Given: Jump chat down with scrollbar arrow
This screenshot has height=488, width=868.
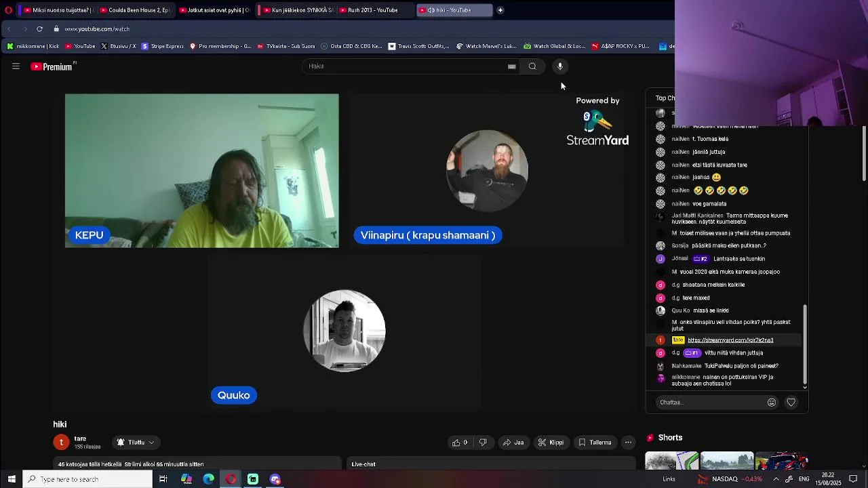Looking at the screenshot, I should click(805, 387).
